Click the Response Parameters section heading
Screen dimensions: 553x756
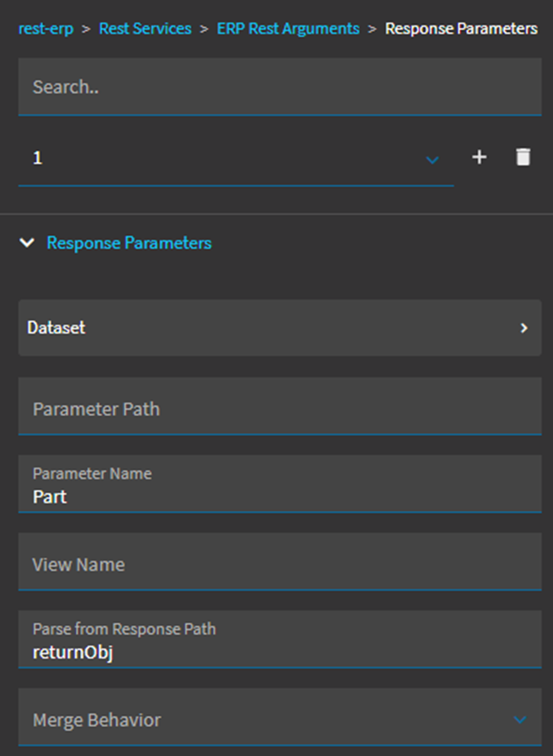[x=129, y=243]
